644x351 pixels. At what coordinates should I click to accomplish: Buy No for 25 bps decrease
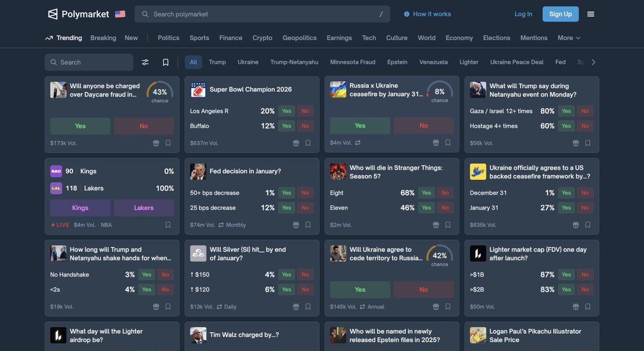[x=305, y=208]
